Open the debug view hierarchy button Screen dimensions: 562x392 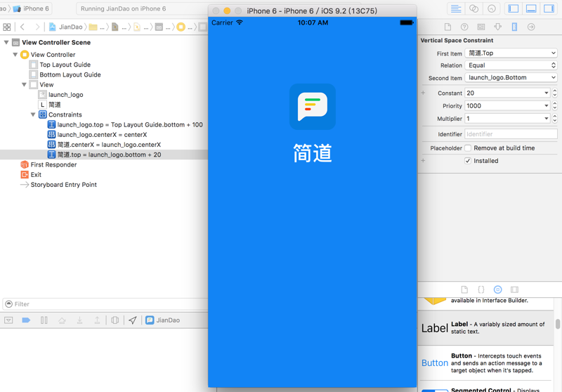[x=115, y=320]
